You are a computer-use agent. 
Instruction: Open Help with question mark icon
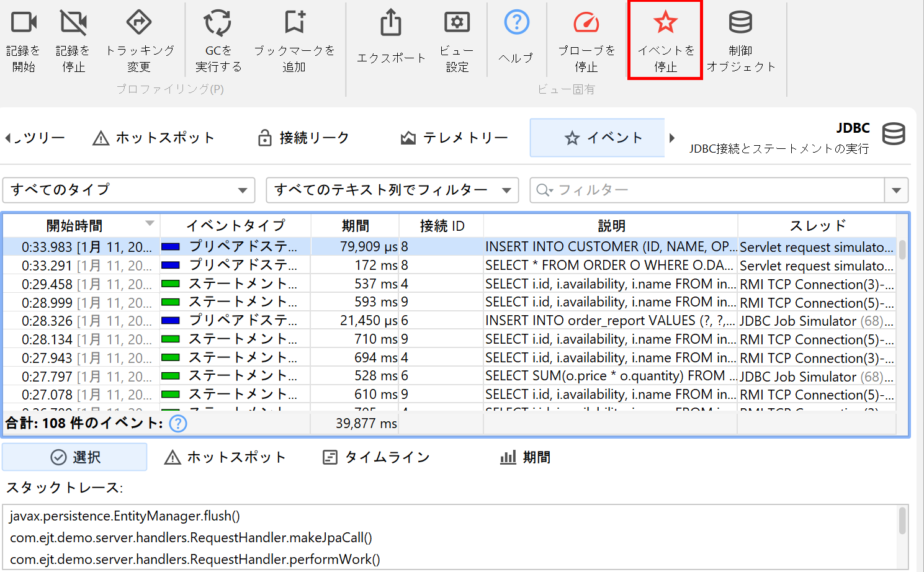click(516, 23)
